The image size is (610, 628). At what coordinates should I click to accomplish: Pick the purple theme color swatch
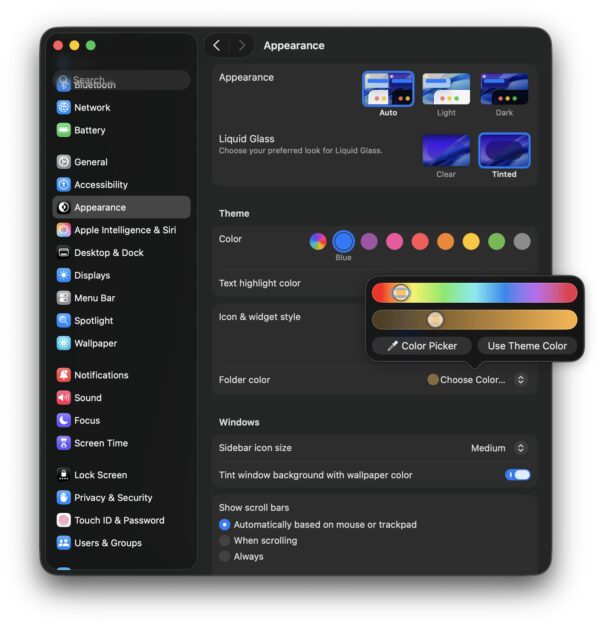(x=369, y=241)
